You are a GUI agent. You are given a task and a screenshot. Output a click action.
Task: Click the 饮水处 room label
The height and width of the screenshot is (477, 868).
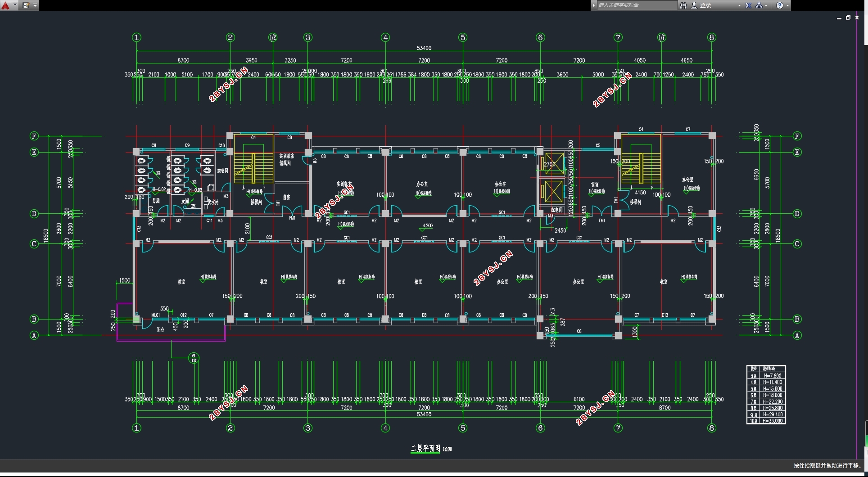coord(212,202)
